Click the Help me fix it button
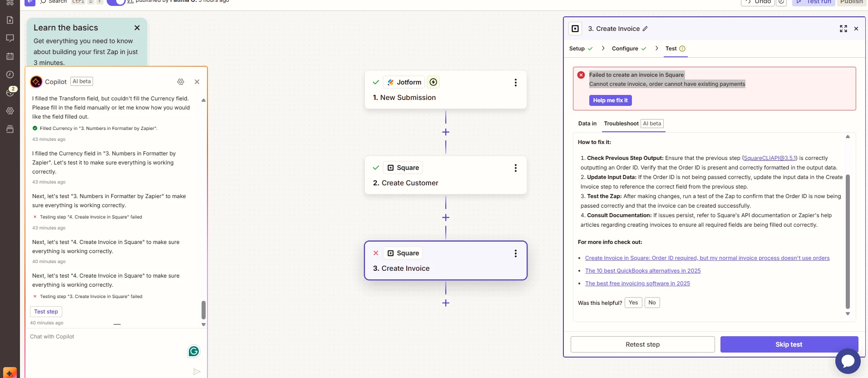Viewport: 868px width, 378px height. (x=611, y=100)
